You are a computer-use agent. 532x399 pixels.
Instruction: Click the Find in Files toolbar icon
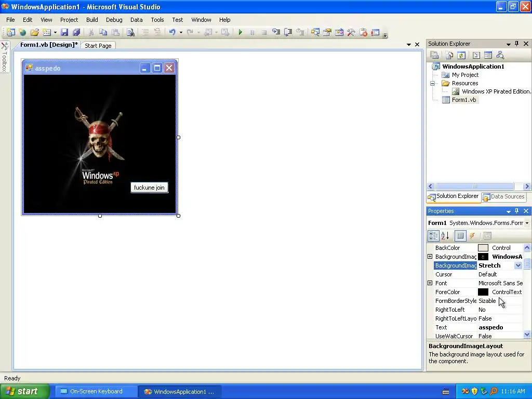[130, 32]
